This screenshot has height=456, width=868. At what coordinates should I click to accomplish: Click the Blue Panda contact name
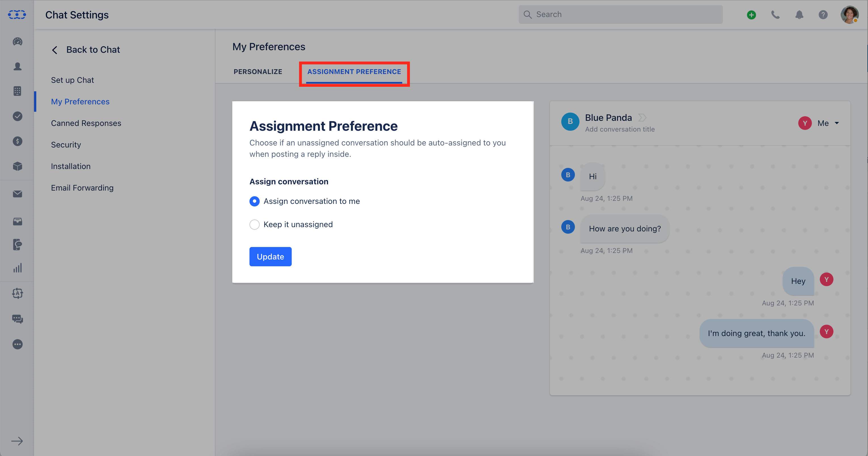608,118
